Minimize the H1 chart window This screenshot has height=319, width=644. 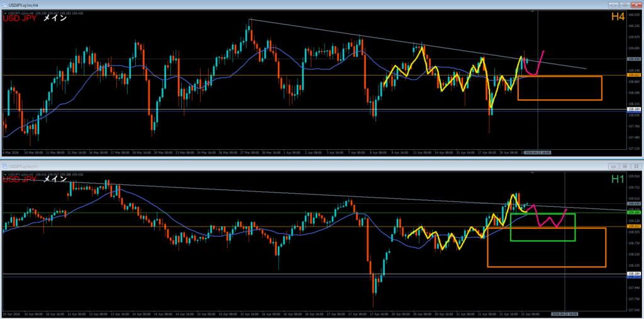coord(614,166)
